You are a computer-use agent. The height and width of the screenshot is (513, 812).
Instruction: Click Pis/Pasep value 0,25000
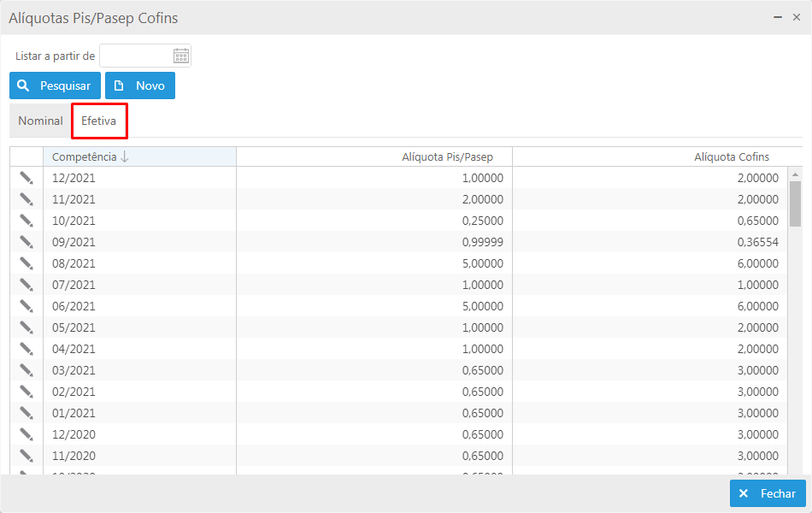coord(483,221)
